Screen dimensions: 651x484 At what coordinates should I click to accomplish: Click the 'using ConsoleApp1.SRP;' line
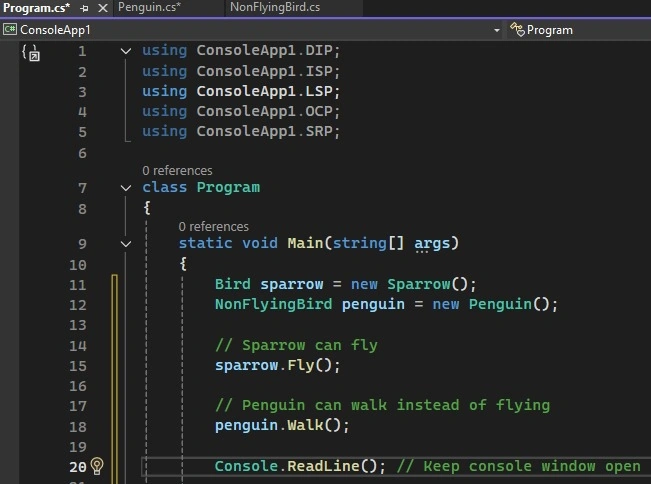(x=241, y=132)
